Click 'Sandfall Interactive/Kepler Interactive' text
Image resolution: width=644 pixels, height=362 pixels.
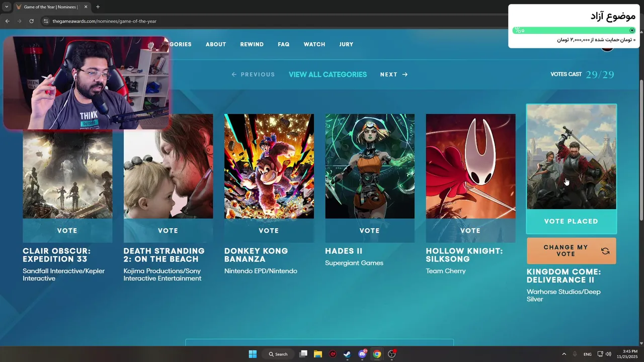coord(64,275)
